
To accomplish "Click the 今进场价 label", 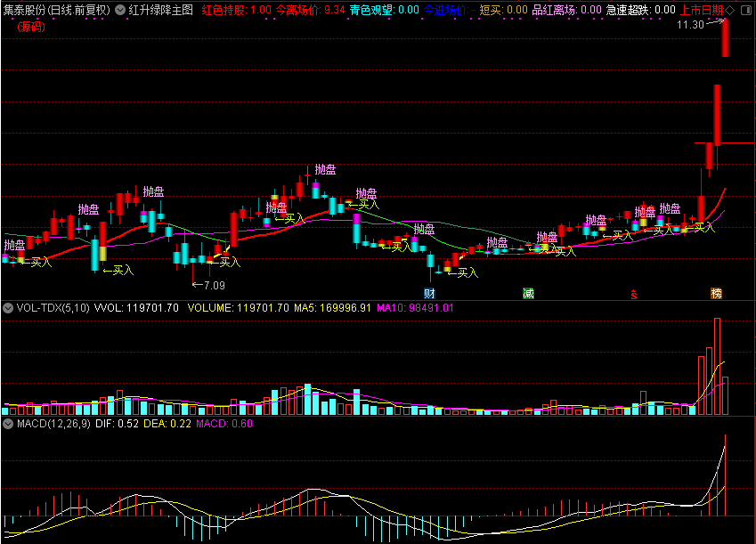I will (x=445, y=10).
